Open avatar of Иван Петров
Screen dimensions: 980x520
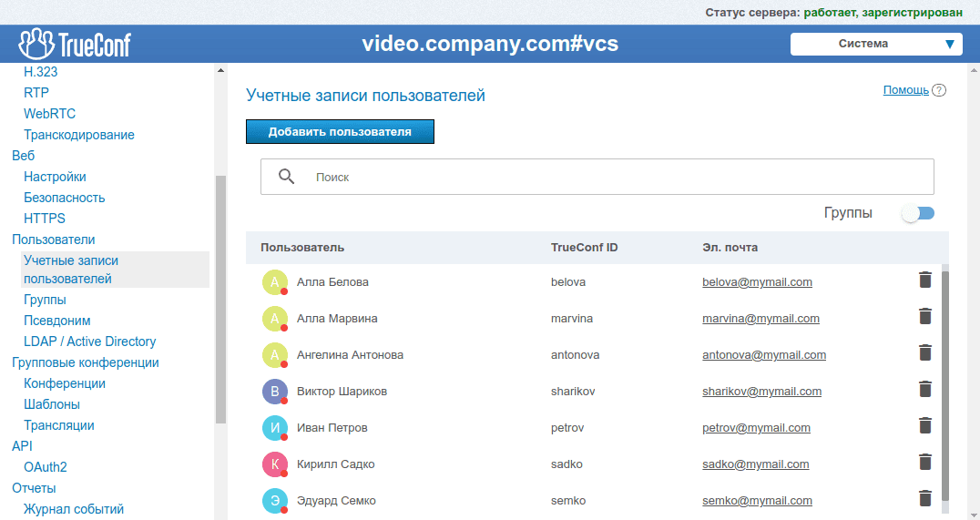[274, 428]
